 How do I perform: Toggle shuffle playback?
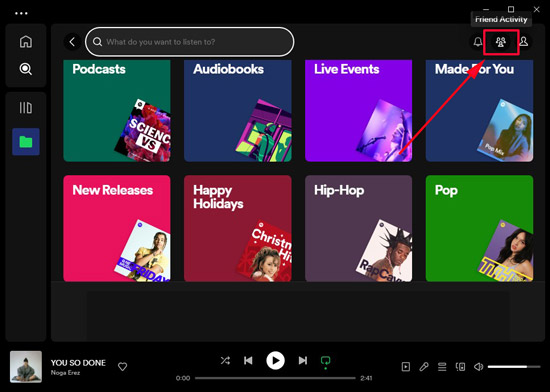click(225, 360)
